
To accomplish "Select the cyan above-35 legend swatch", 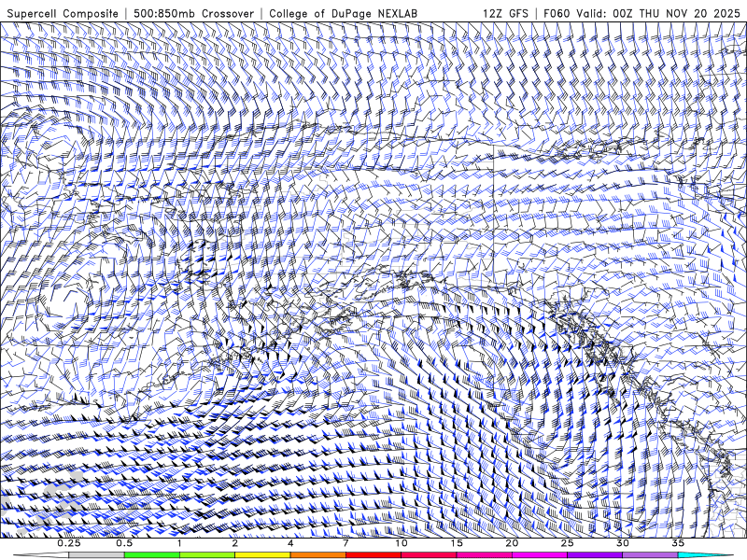I will point(705,555).
